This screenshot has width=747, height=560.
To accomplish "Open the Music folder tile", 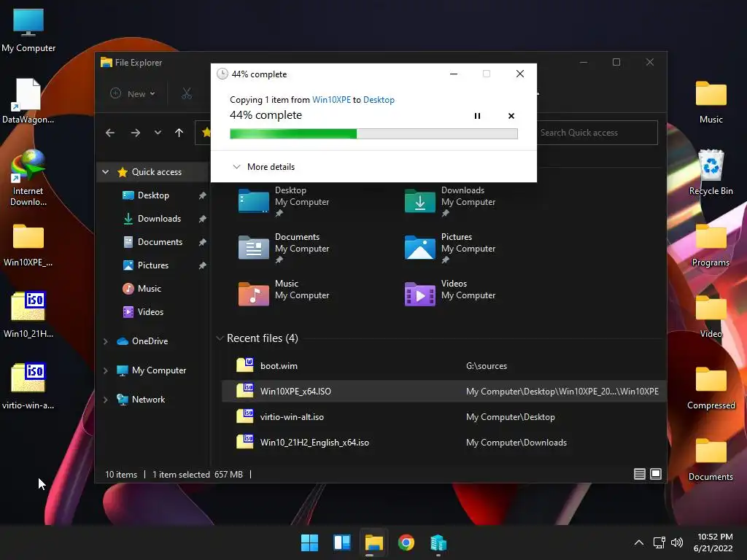I will pyautogui.click(x=284, y=293).
